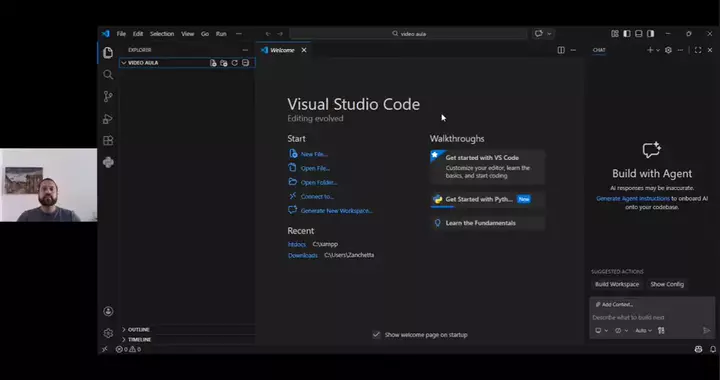The width and height of the screenshot is (720, 380).
Task: Toggle Show welcome page on startup checkbox
Action: 377,335
